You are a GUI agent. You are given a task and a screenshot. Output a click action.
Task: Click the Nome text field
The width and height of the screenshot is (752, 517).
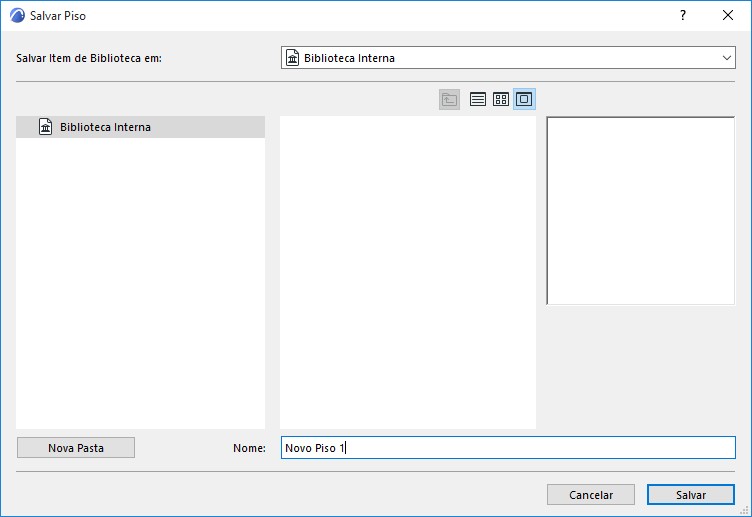[x=508, y=448]
